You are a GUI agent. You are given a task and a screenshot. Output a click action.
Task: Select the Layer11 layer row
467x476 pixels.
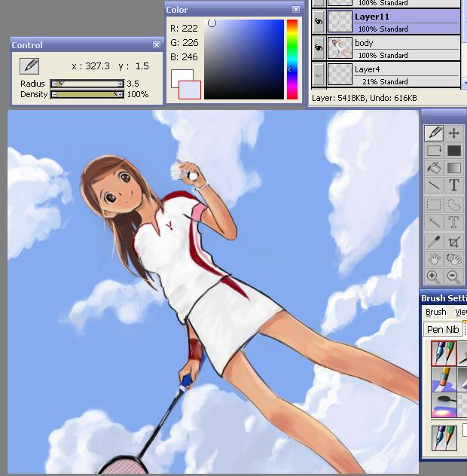[386, 22]
